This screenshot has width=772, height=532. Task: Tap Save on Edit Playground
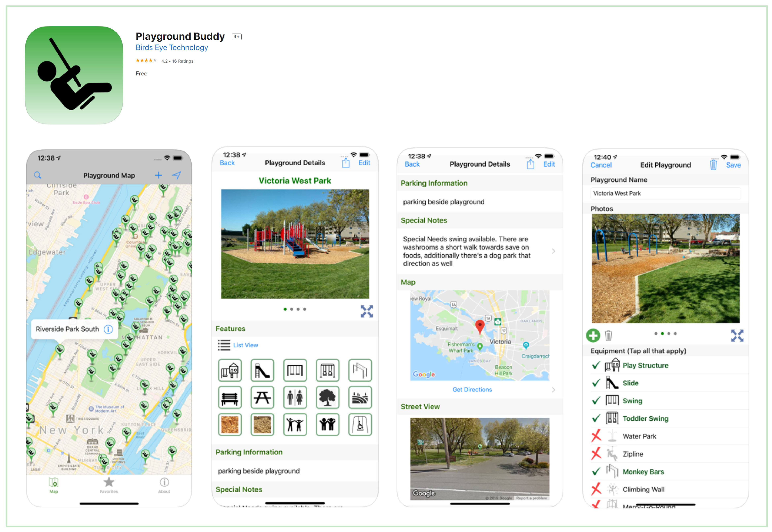coord(733,165)
